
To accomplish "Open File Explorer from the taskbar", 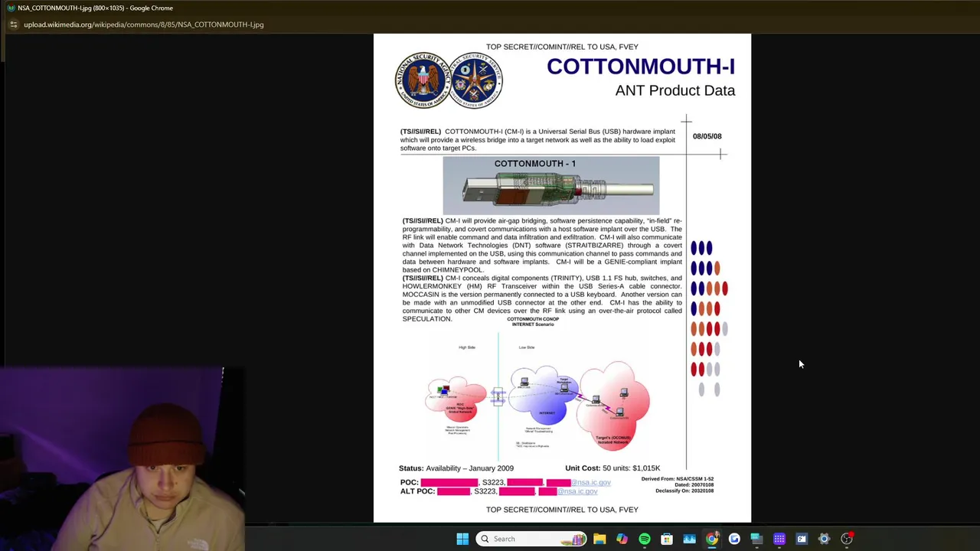I will click(599, 539).
